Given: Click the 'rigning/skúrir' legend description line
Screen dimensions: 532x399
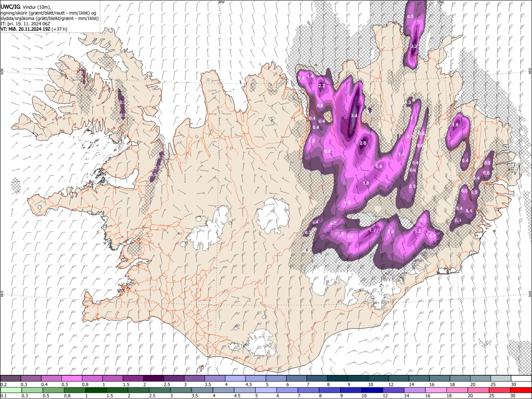Looking at the screenshot, I should (49, 13).
